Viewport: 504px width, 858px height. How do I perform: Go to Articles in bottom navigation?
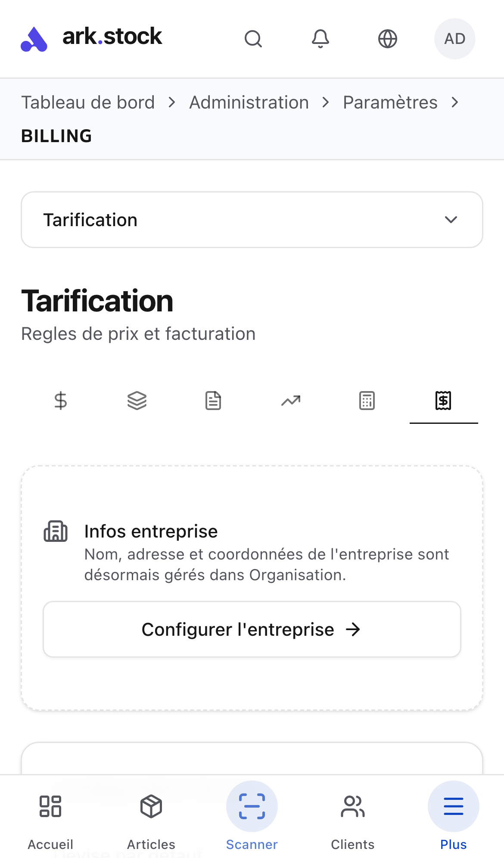[151, 818]
